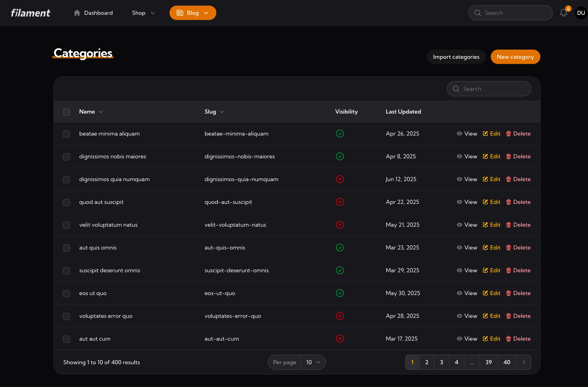Click the Import categories button
This screenshot has height=387, width=588.
coord(456,57)
